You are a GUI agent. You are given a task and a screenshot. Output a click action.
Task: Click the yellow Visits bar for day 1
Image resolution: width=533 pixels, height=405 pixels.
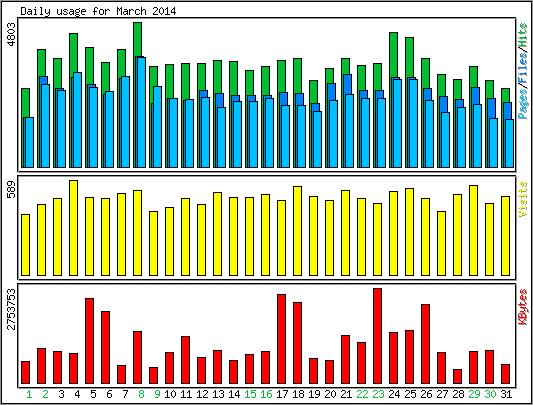[x=25, y=245]
